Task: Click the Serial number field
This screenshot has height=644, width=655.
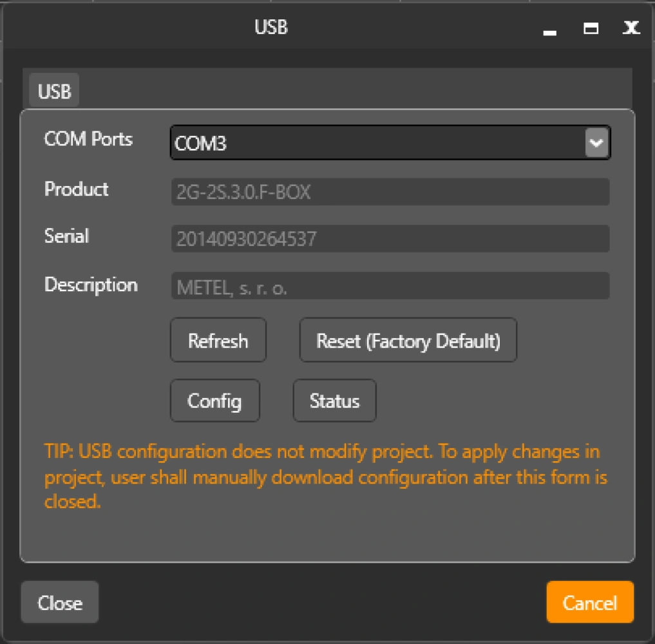Action: coord(390,239)
